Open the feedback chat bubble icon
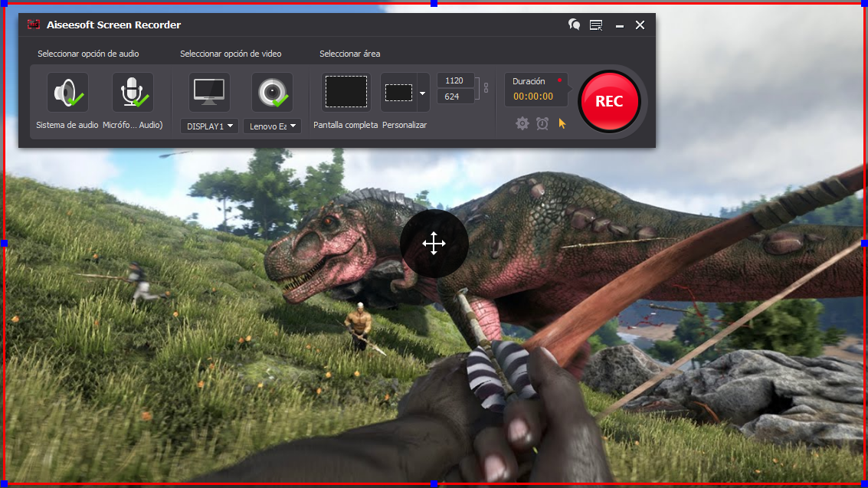The width and height of the screenshot is (868, 488). (574, 25)
